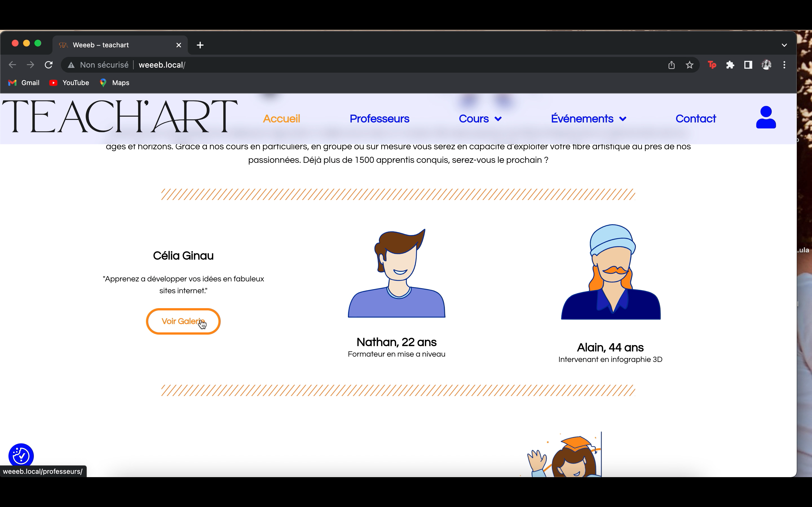Screen dimensions: 812x507
Task: Bookmark page with star icon
Action: click(x=689, y=65)
